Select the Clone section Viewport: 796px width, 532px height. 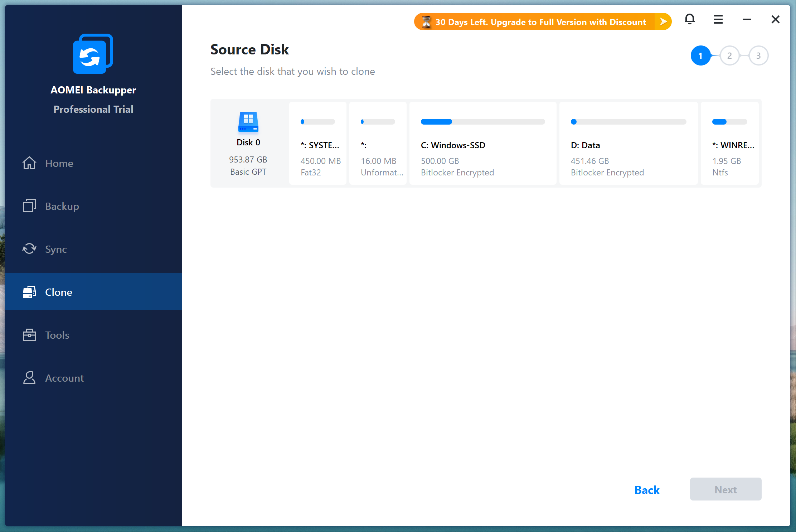point(93,291)
